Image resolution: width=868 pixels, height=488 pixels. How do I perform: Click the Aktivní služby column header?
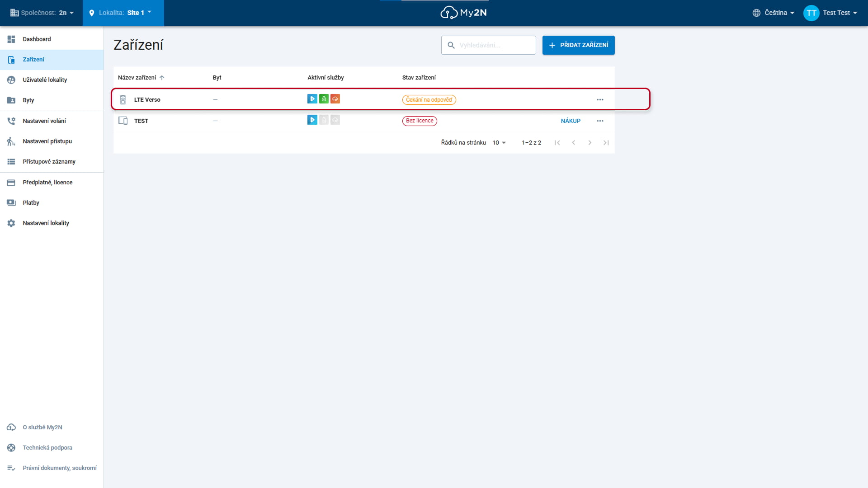(325, 78)
